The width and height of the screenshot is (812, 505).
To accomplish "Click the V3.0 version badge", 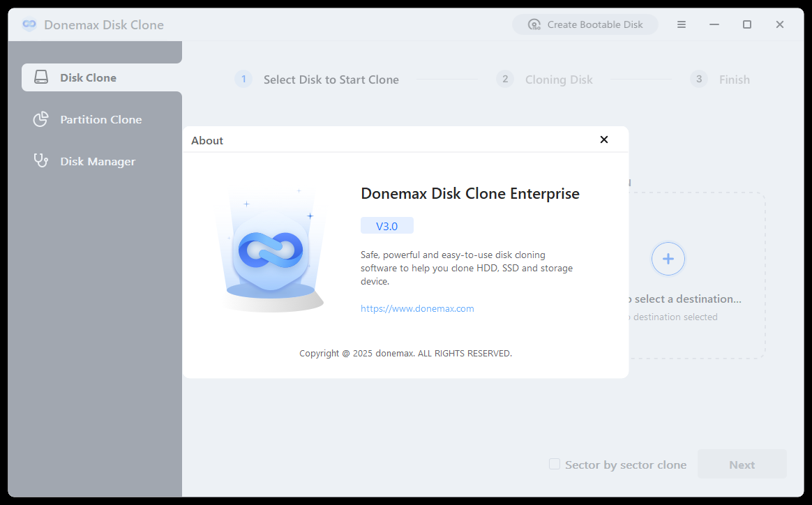I will click(x=387, y=226).
